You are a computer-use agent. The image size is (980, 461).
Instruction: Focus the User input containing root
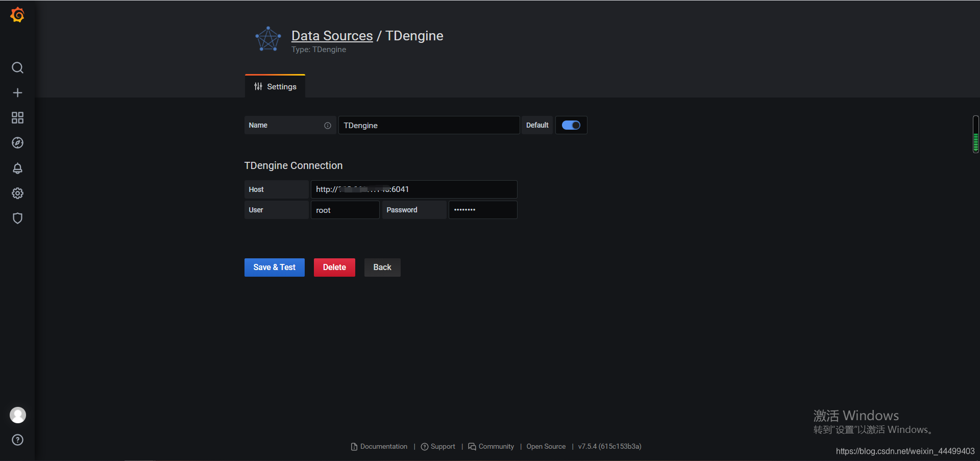click(345, 210)
